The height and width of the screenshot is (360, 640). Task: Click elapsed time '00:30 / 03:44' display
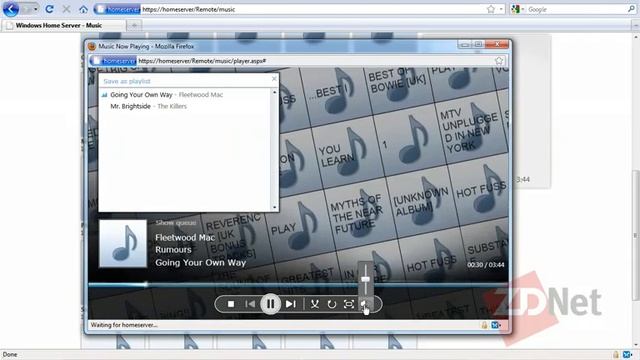(485, 265)
